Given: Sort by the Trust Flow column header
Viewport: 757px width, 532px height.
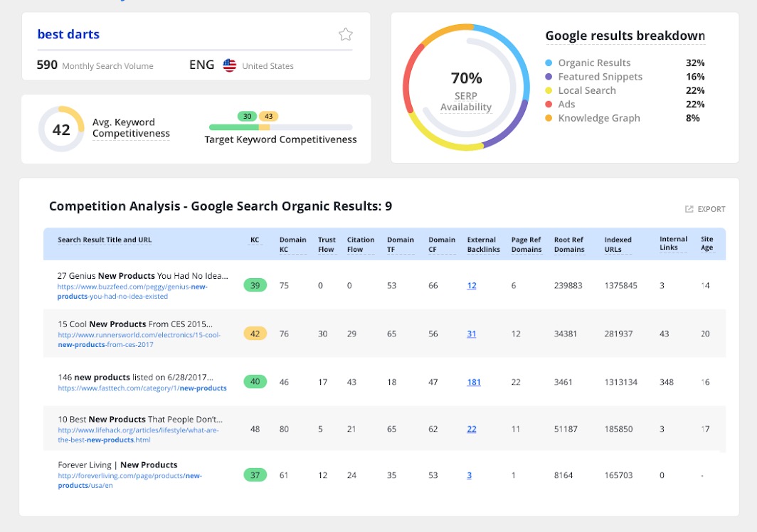Looking at the screenshot, I should point(327,244).
